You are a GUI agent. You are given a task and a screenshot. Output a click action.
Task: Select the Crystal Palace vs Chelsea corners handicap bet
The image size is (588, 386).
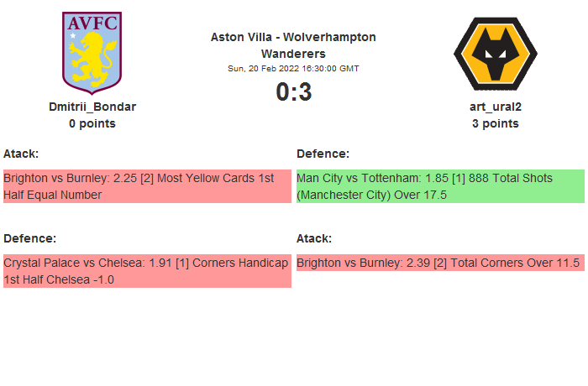[147, 271]
